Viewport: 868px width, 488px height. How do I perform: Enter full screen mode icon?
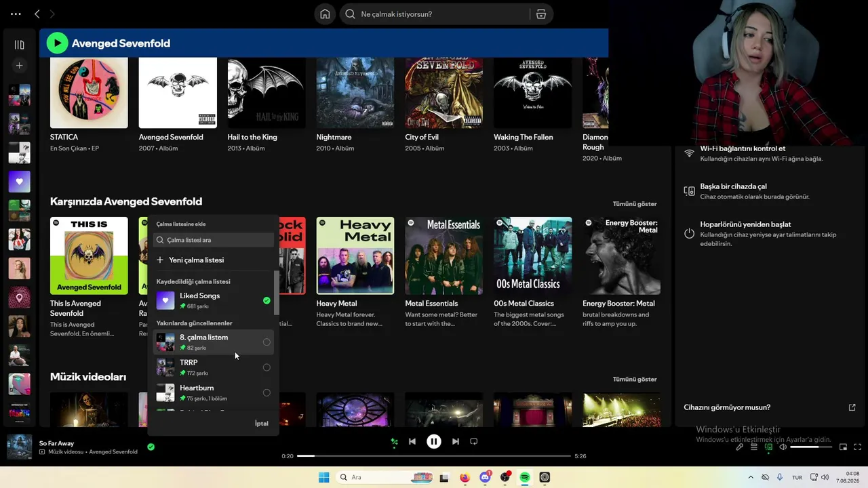pos(858,447)
